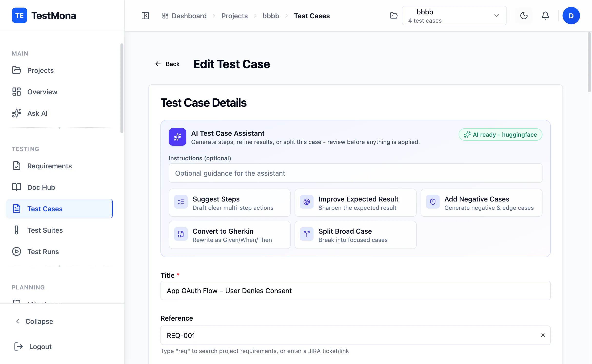
Task: Open Requirements in the sidebar
Action: pyautogui.click(x=59, y=166)
